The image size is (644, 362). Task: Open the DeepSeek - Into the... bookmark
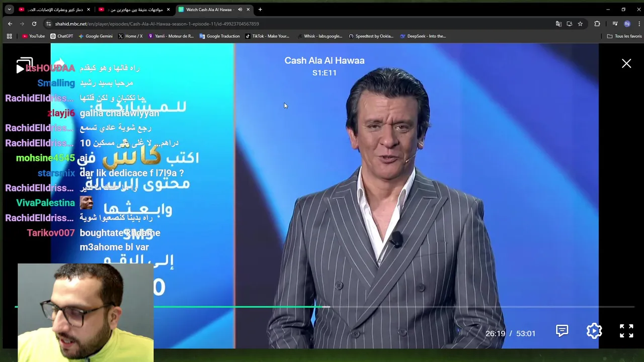(x=423, y=36)
